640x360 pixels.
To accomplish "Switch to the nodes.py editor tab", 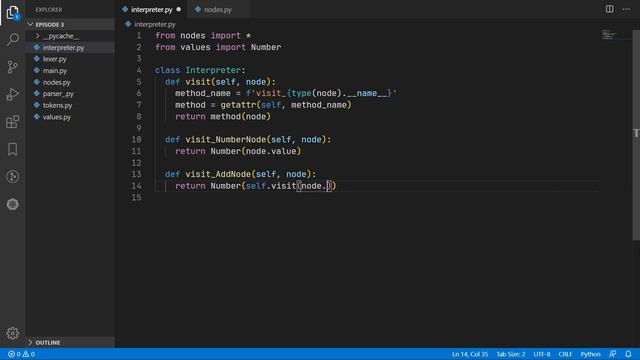I will 218,9.
